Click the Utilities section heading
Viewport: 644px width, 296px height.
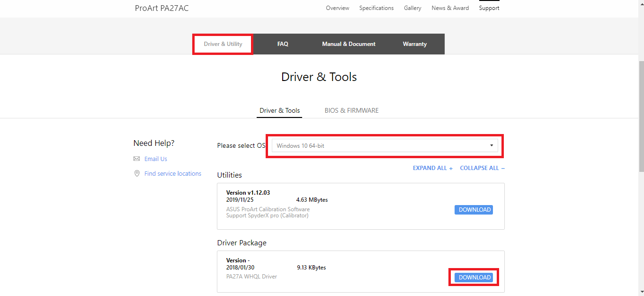[230, 175]
